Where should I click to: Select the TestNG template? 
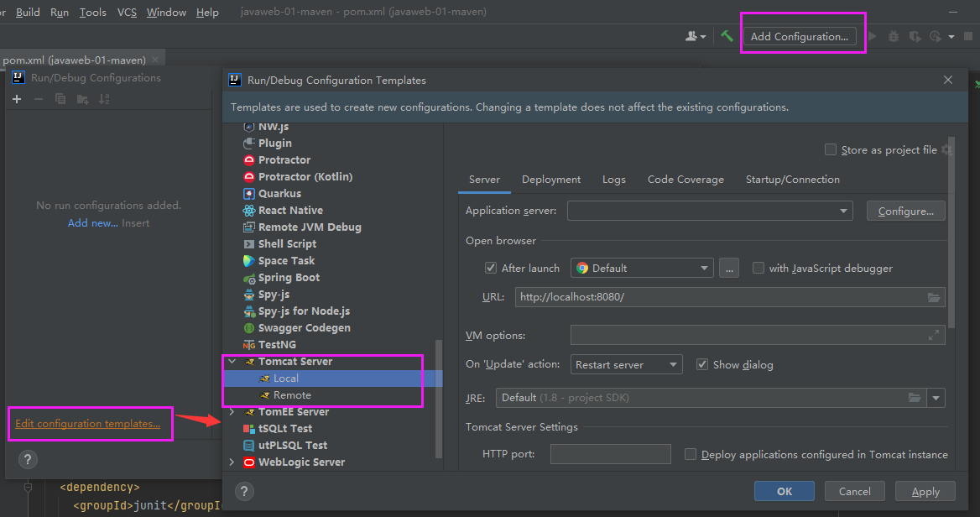tap(277, 345)
